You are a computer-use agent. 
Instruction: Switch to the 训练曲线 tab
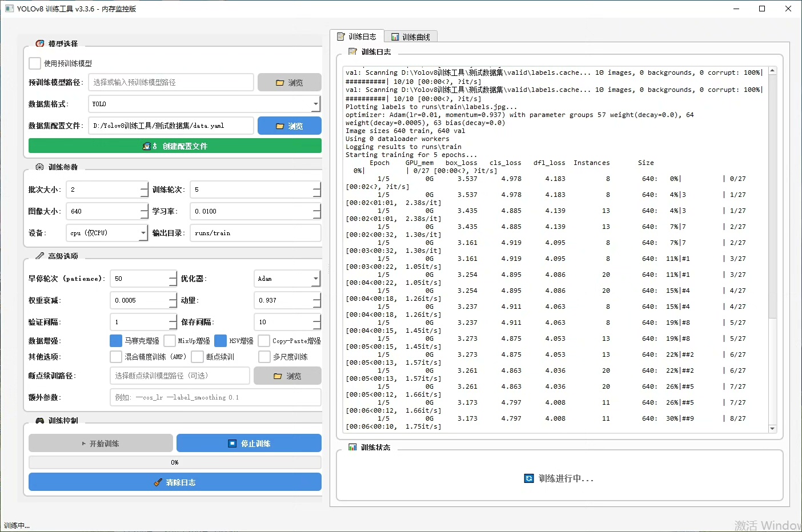click(x=411, y=37)
